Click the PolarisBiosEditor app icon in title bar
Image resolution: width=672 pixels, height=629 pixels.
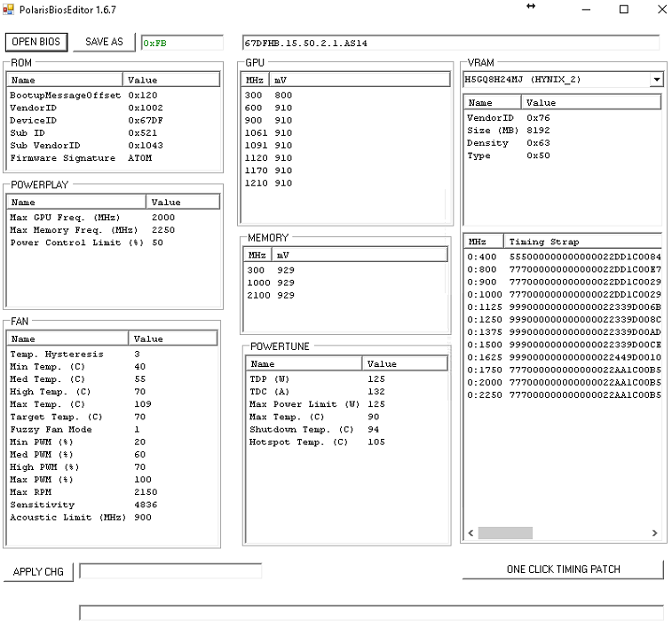pyautogui.click(x=9, y=9)
